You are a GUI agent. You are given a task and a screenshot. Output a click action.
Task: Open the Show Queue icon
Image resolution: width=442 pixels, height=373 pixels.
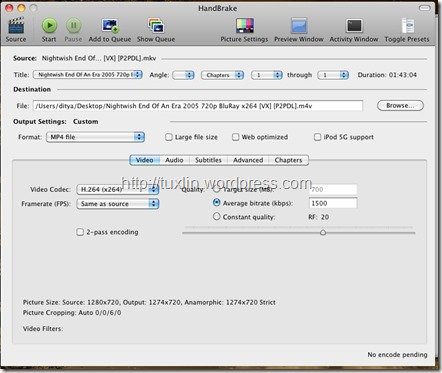point(156,26)
